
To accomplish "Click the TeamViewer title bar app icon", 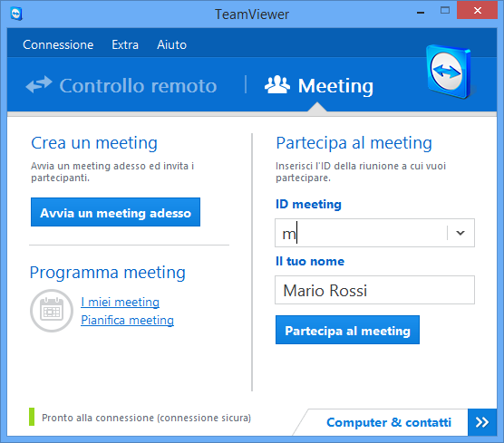I will tap(16, 14).
